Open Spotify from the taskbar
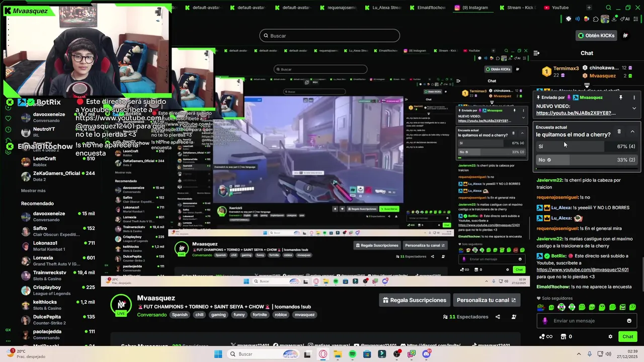This screenshot has height=362, width=644. click(x=352, y=354)
